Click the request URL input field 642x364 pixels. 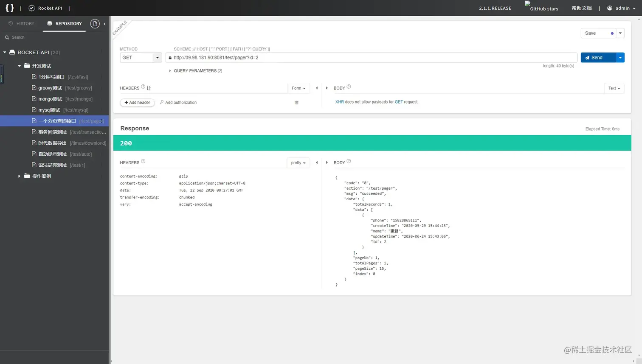click(x=372, y=58)
